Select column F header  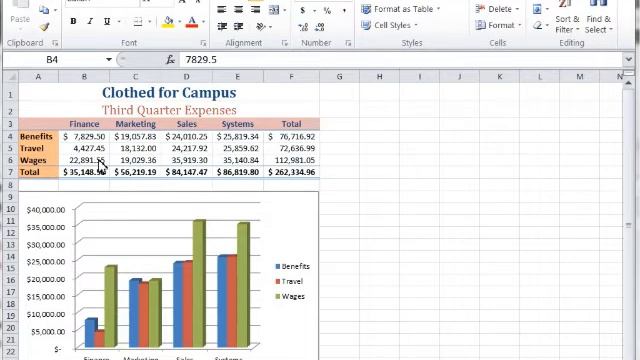coord(291,77)
